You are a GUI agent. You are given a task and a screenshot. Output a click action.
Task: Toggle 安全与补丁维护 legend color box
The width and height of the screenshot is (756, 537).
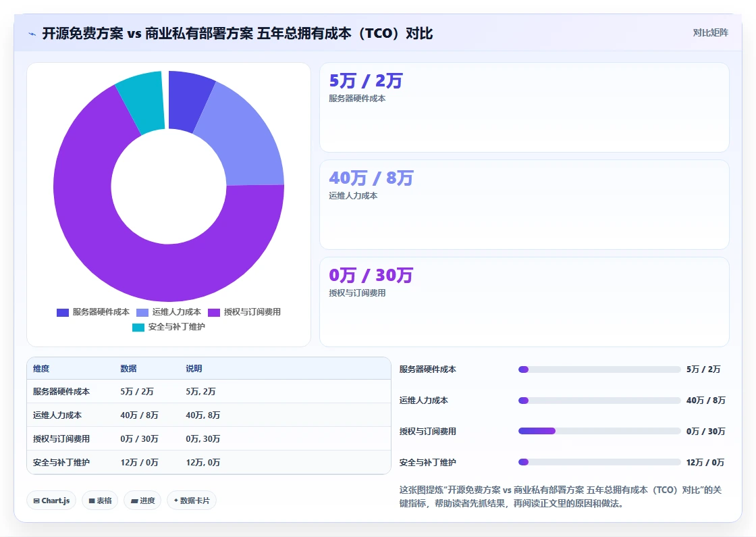pyautogui.click(x=138, y=328)
